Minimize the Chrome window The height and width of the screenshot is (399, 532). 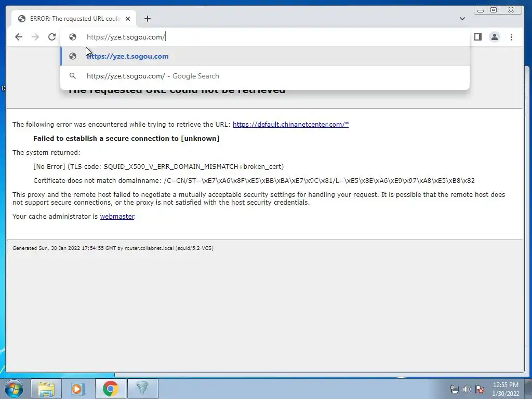click(x=481, y=10)
